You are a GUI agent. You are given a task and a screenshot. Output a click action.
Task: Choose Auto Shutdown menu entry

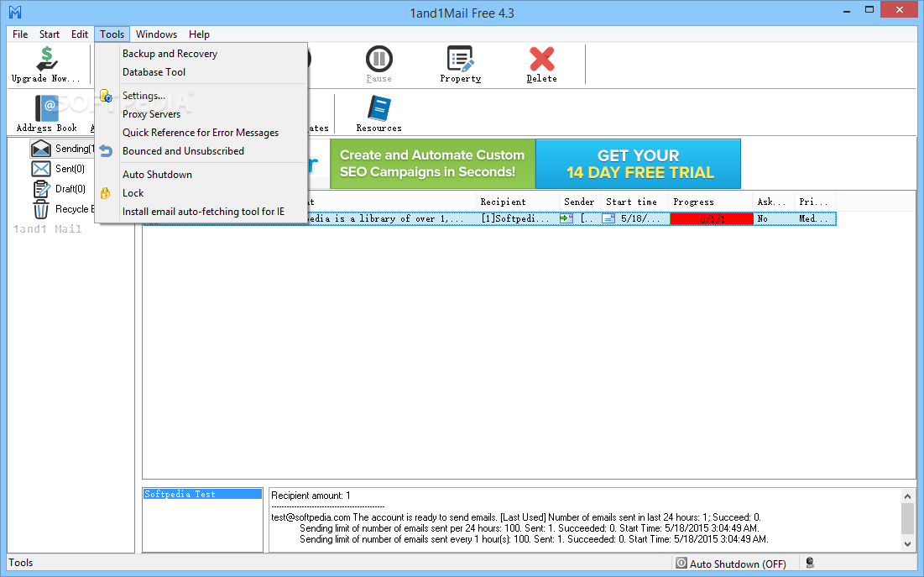click(x=201, y=175)
